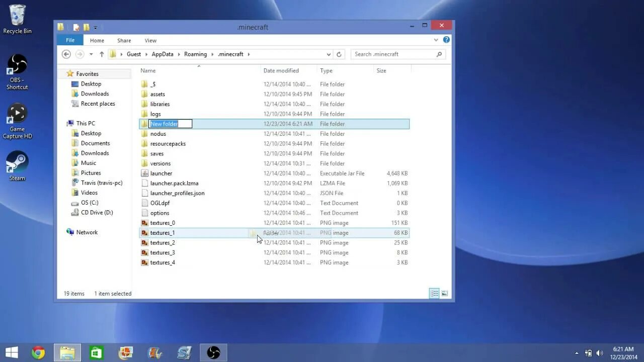Select Music under This PC
The image size is (644, 362).
[88, 163]
